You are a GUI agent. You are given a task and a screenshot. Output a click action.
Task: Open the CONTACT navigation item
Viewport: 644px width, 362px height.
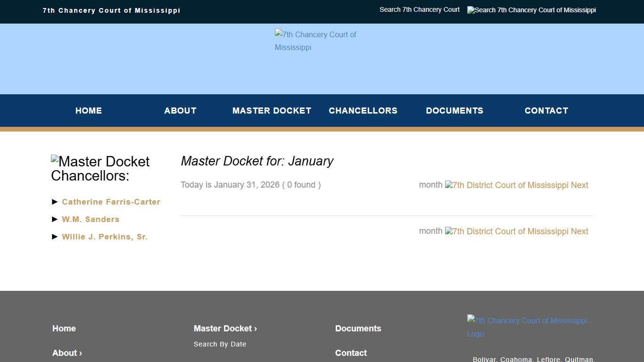tap(546, 110)
